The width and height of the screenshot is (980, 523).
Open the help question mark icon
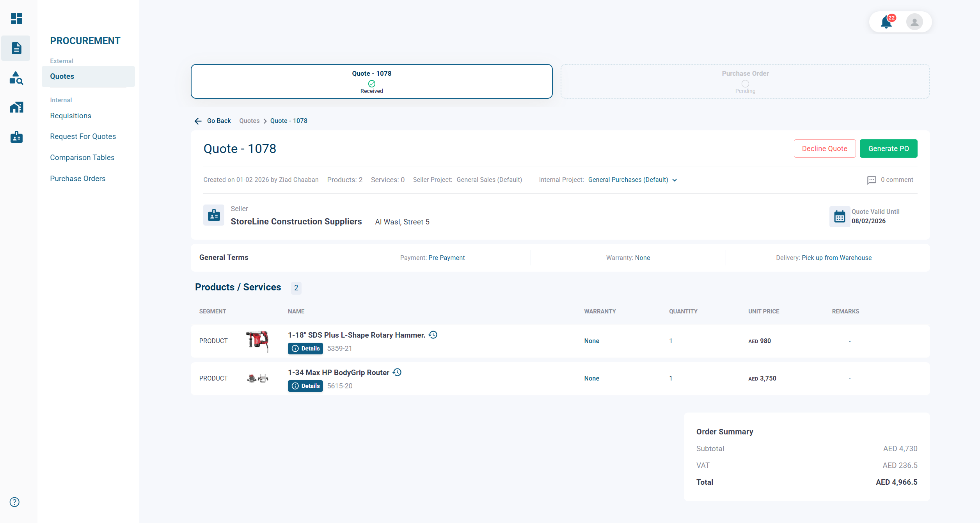point(14,502)
